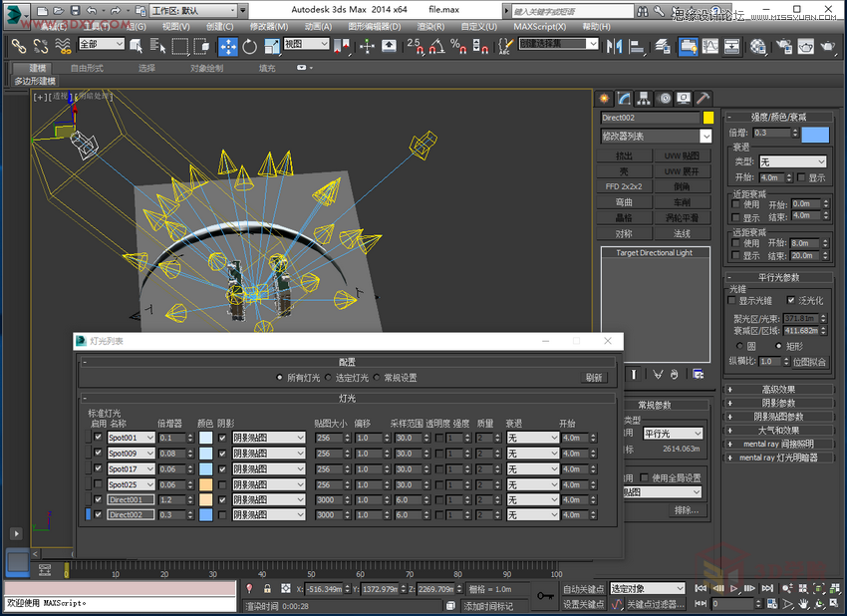This screenshot has width=847, height=616.
Task: Click the UVW 贴图 modifier button
Action: point(683,155)
